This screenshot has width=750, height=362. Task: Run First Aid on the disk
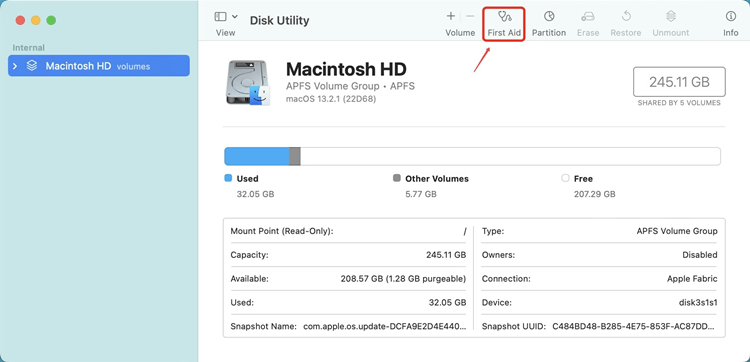pos(504,24)
